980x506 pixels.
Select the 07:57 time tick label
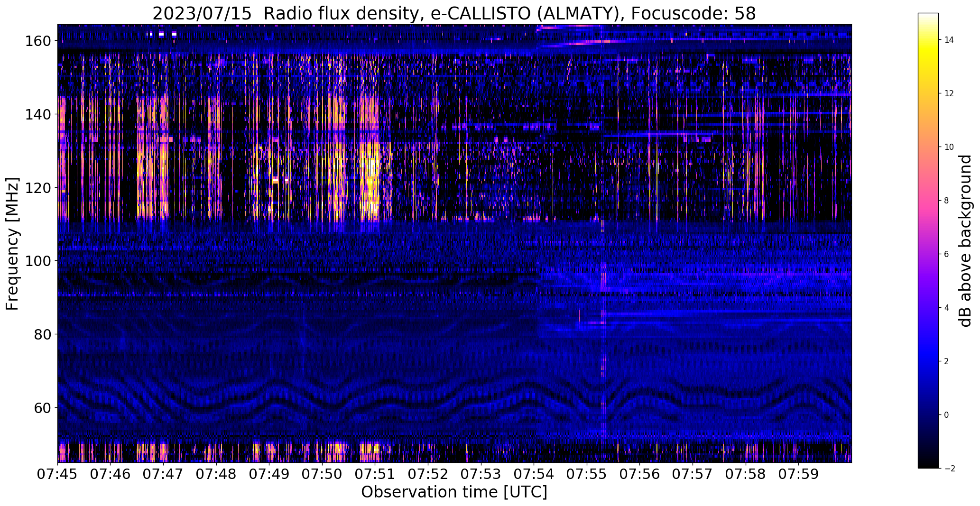(693, 474)
